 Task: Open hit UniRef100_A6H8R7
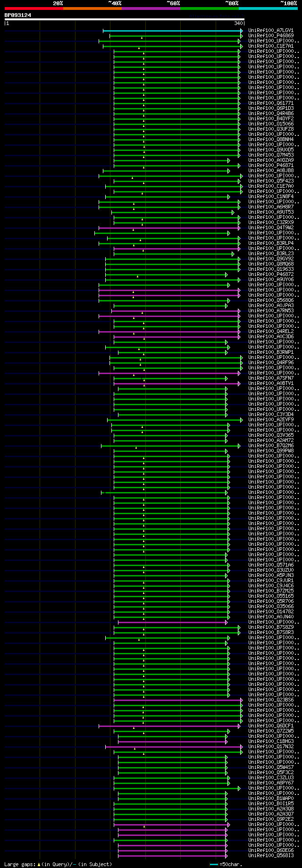click(271, 207)
